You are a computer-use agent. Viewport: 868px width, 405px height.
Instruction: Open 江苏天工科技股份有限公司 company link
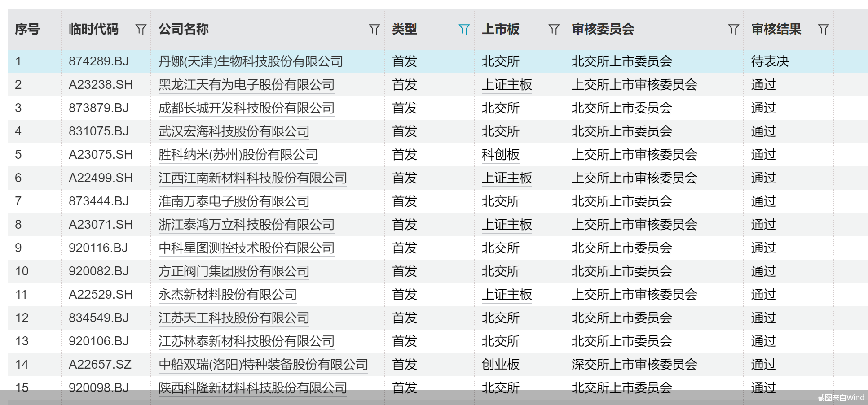tap(234, 318)
